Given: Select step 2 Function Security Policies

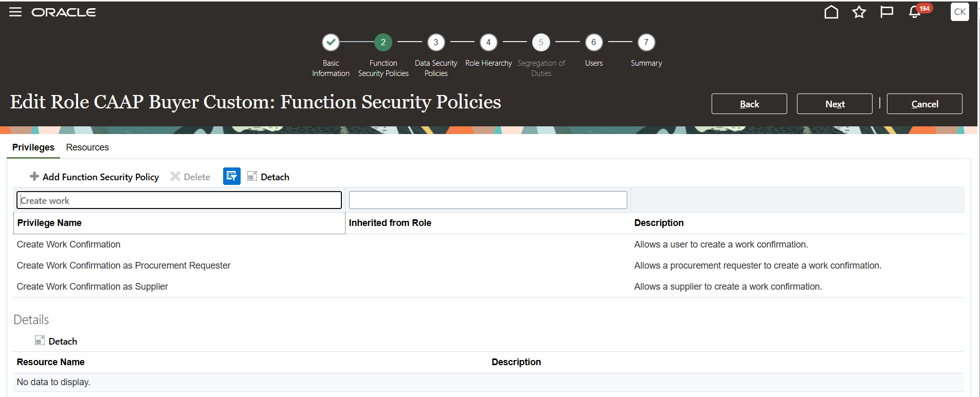Looking at the screenshot, I should click(x=383, y=42).
